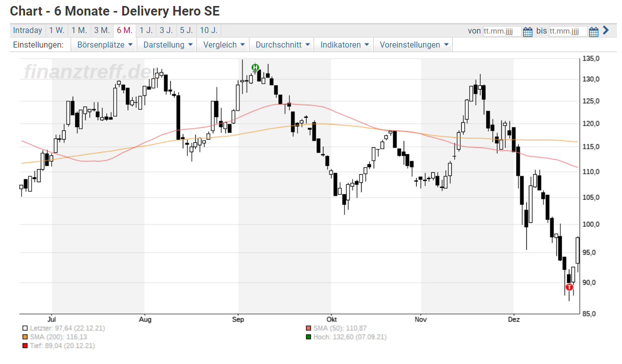Show the 5 J. chart period
Viewport: 622px width, 364px height.
pos(186,30)
